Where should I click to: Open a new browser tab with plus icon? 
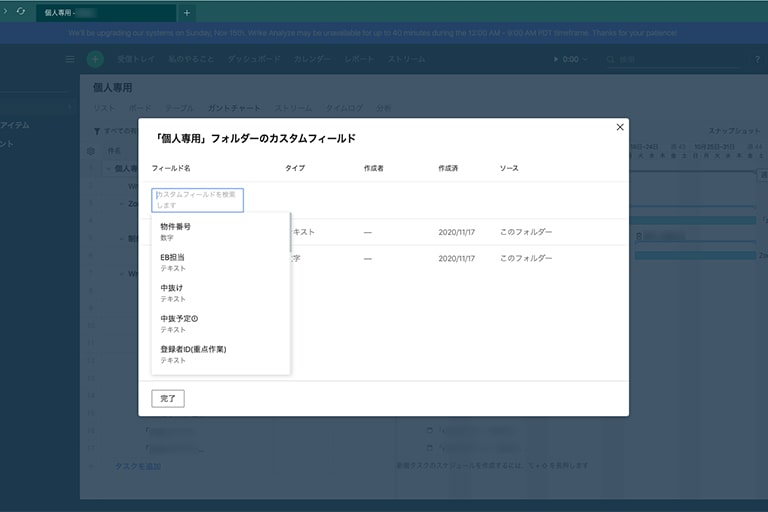tap(187, 13)
